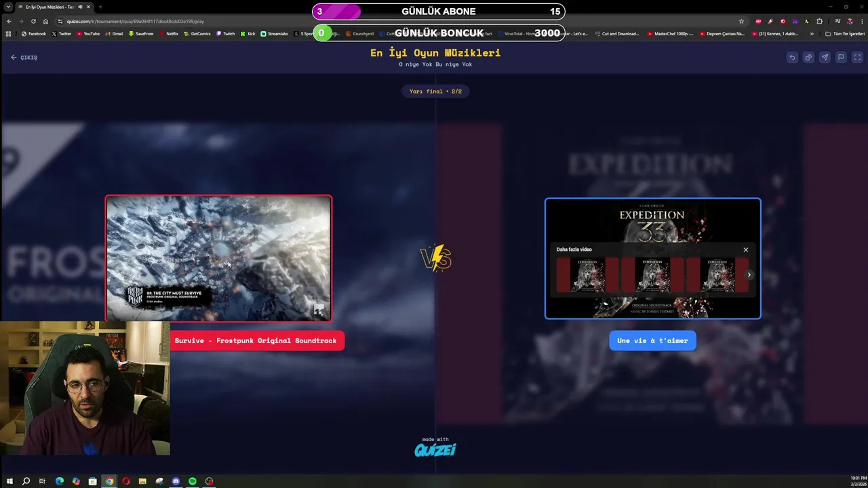This screenshot has height=488, width=868.
Task: Open Discord from the taskbar
Action: 176,481
